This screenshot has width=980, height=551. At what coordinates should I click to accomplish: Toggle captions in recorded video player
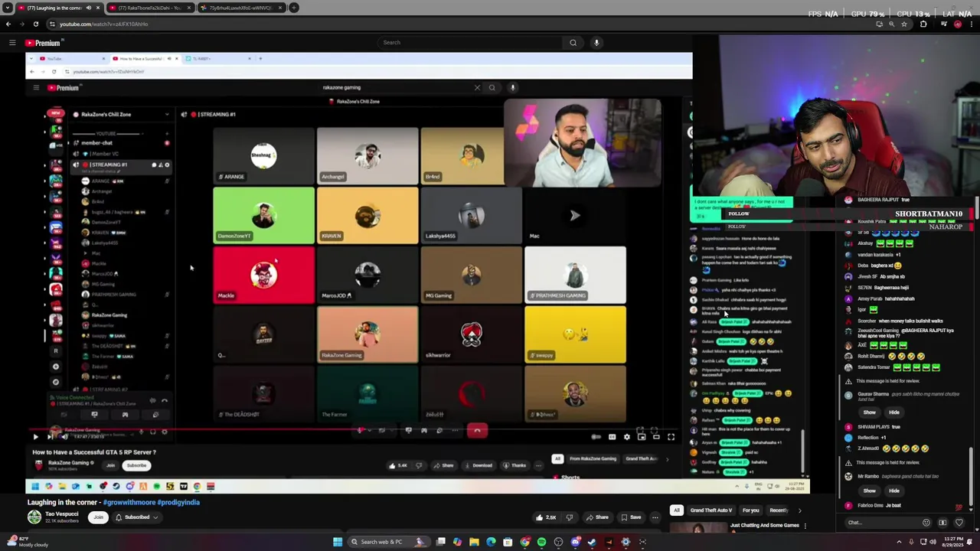[612, 437]
